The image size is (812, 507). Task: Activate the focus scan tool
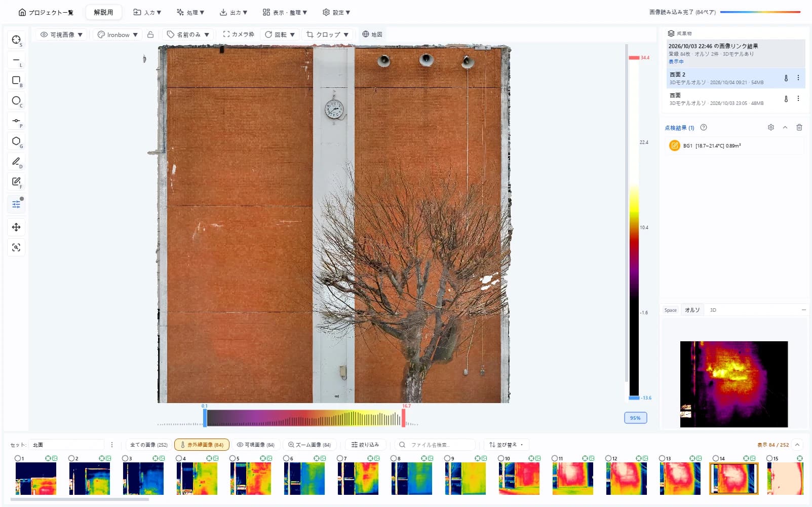click(x=16, y=247)
